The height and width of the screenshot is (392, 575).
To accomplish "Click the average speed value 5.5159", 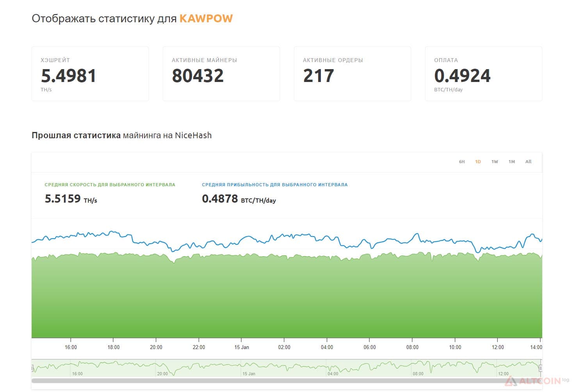I will point(62,199).
